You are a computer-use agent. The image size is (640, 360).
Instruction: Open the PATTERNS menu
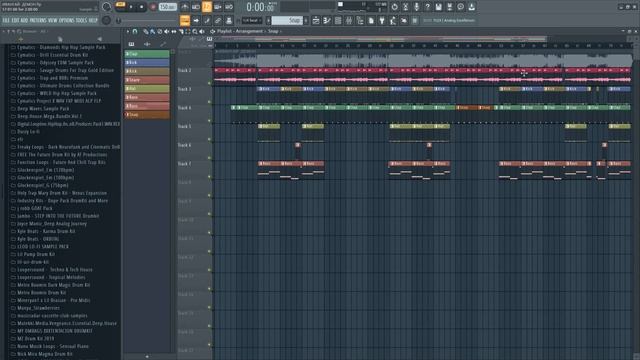pyautogui.click(x=38, y=20)
